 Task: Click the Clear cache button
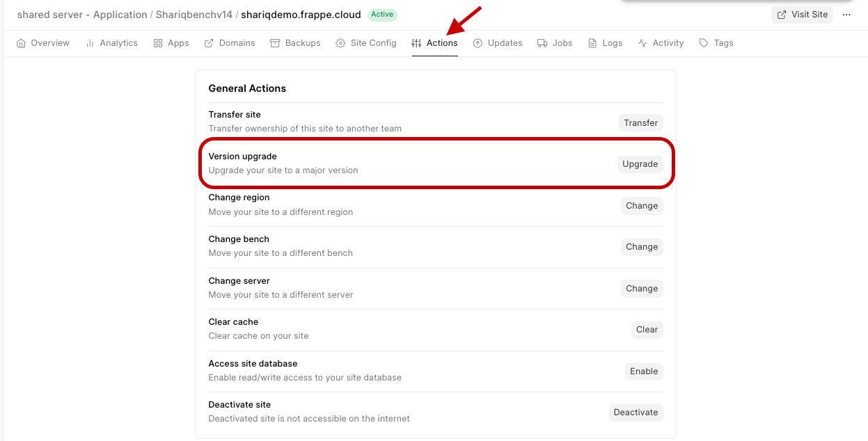click(647, 330)
